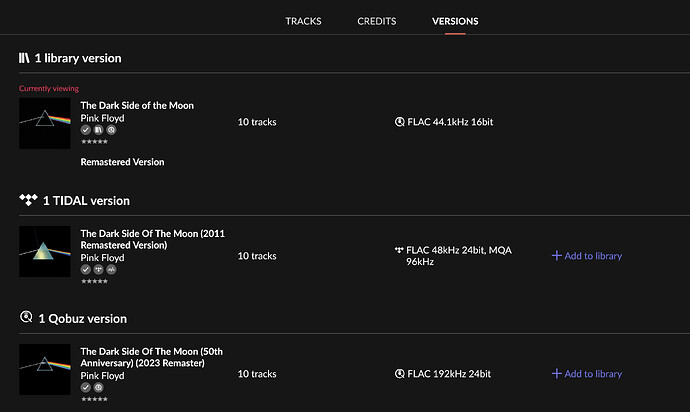
Task: Open the CREDITS tab
Action: click(377, 21)
